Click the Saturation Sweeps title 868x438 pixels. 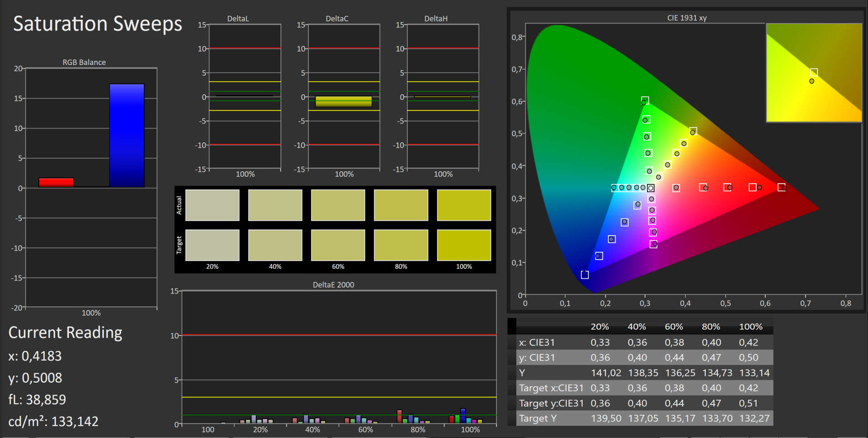click(x=98, y=24)
